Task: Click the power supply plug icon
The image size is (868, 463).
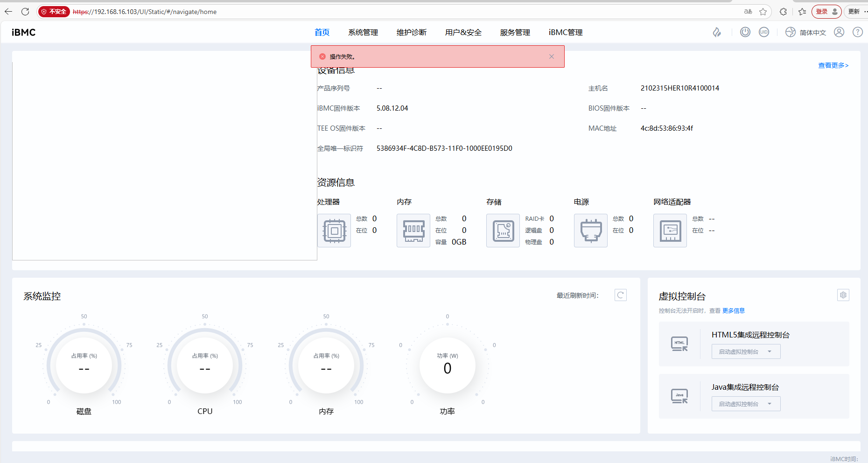Action: point(591,231)
